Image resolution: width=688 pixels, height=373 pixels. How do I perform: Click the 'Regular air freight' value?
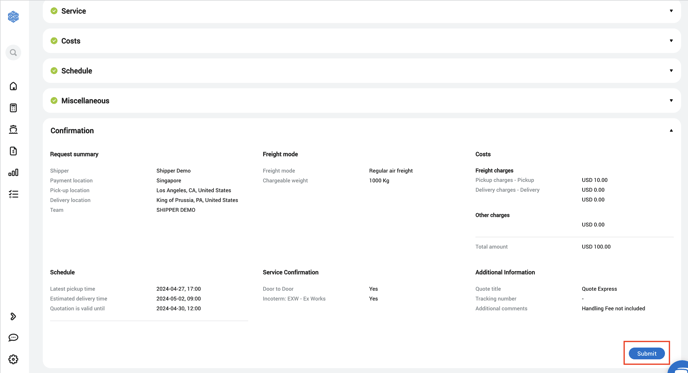pyautogui.click(x=391, y=171)
